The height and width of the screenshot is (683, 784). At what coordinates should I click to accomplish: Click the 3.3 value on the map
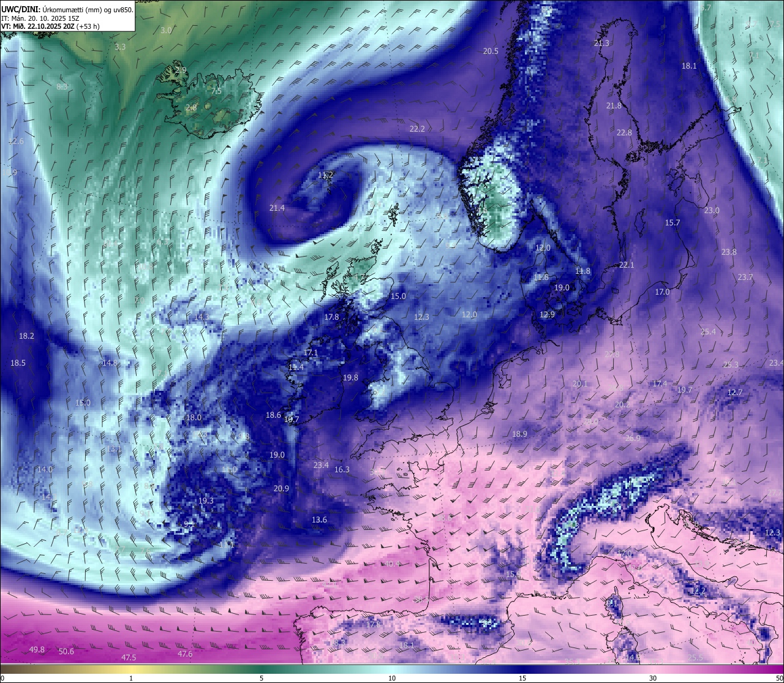120,47
